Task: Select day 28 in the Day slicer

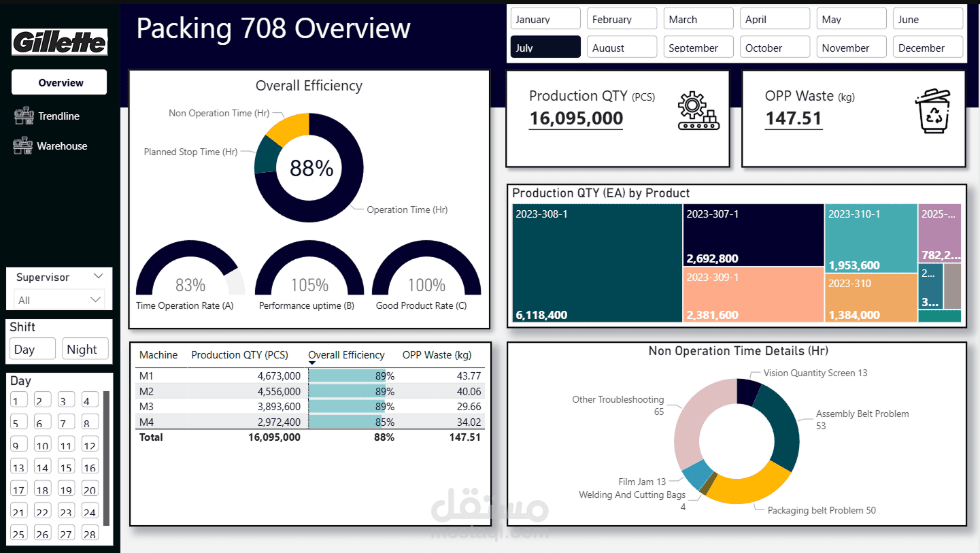Action: [x=89, y=533]
